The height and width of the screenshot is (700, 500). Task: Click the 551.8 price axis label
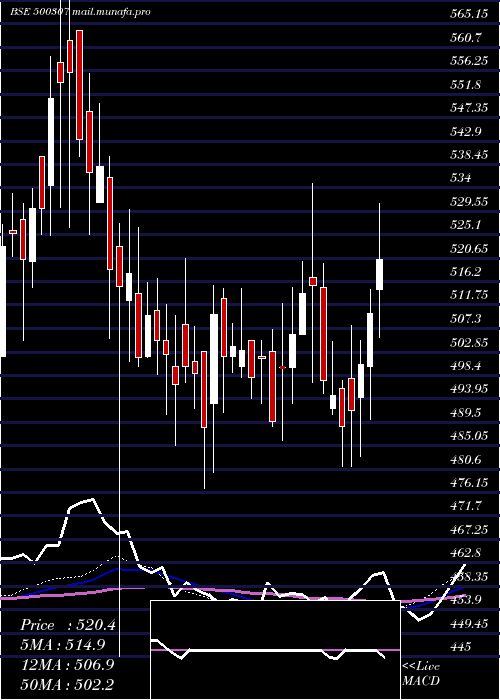coord(465,85)
